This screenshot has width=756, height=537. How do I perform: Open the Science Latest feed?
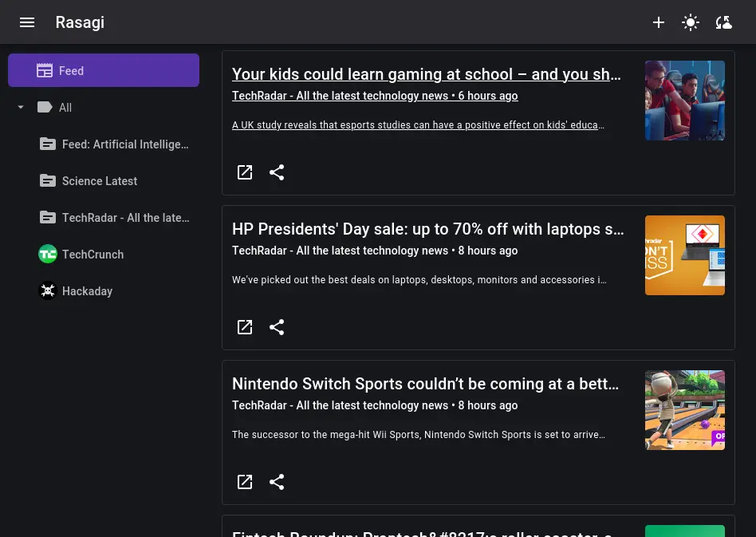[99, 181]
